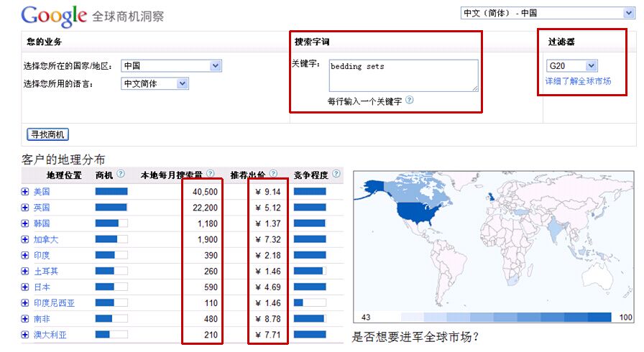The width and height of the screenshot is (644, 352).
Task: Open the 加拿大 country link
Action: 45,239
